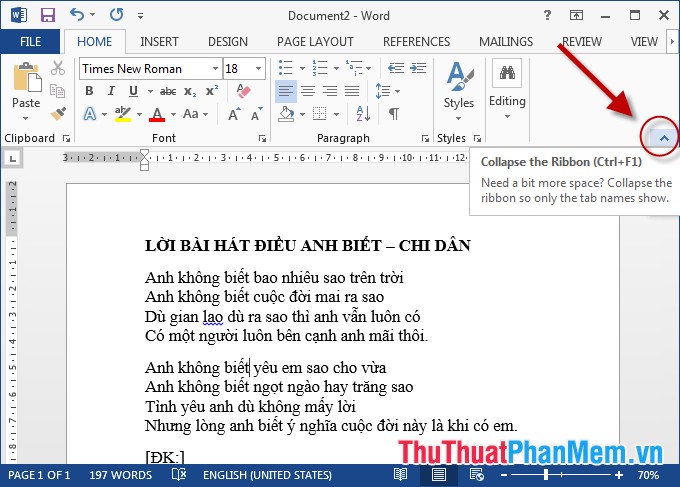Select the Format Painter brush
The width and height of the screenshot is (680, 487).
point(58,114)
